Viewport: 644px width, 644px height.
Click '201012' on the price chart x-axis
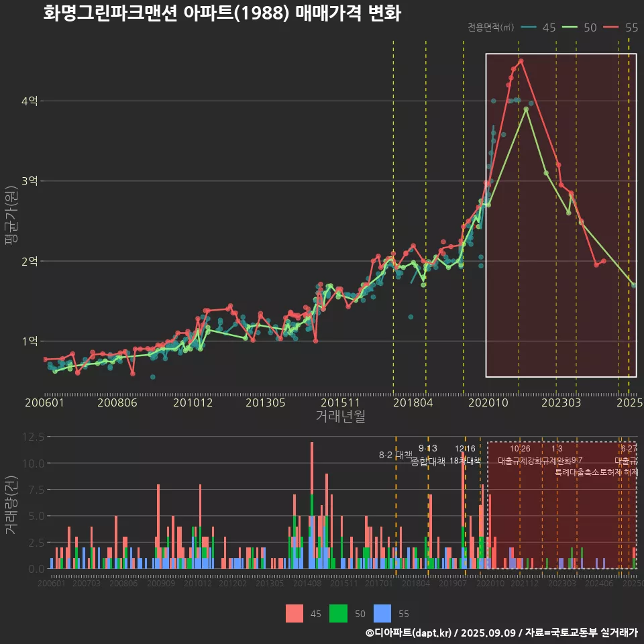click(193, 402)
